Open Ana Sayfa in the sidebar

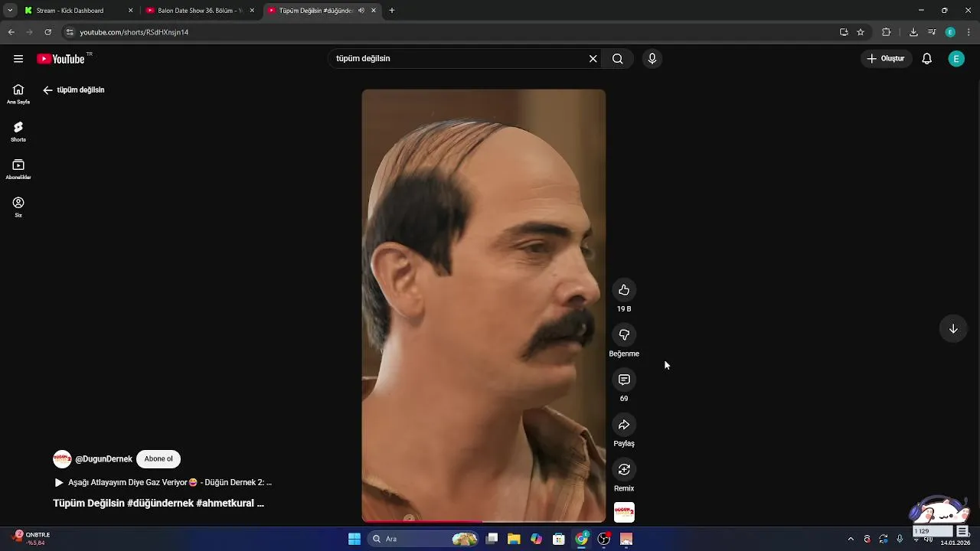pyautogui.click(x=18, y=94)
